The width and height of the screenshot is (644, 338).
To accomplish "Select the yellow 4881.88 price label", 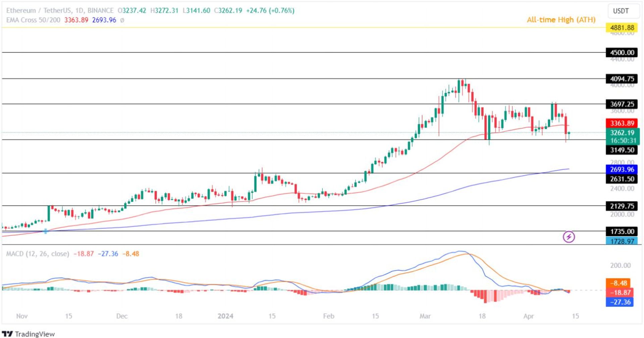I will pos(622,27).
